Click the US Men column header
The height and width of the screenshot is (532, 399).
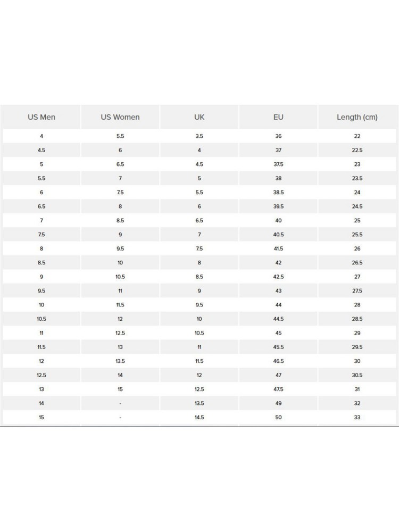coord(41,117)
